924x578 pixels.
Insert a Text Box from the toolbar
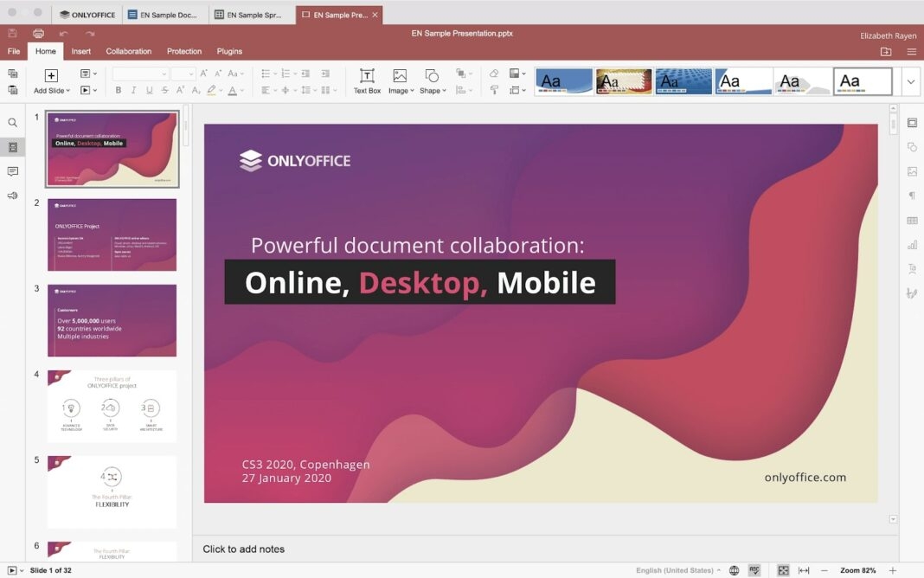tap(366, 80)
